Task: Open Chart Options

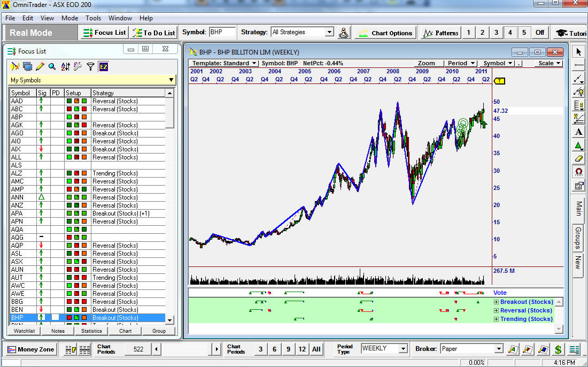Action: pyautogui.click(x=385, y=33)
